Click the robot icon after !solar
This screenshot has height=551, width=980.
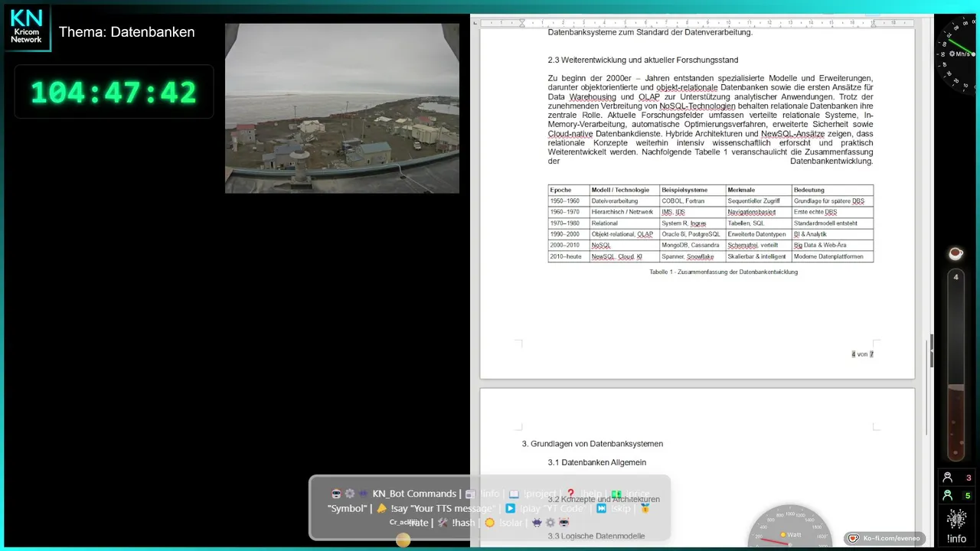point(563,523)
